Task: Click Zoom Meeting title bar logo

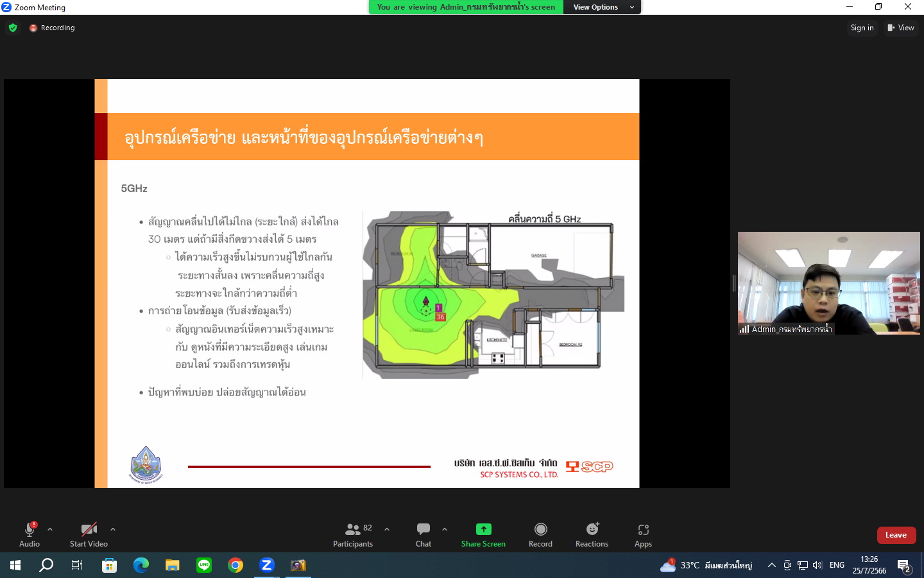Action: pyautogui.click(x=6, y=7)
